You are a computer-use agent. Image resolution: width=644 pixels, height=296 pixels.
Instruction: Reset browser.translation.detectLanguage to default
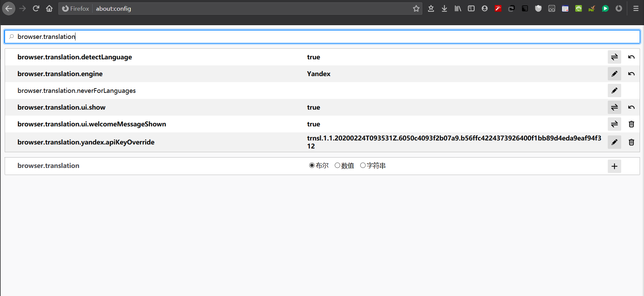tap(631, 57)
